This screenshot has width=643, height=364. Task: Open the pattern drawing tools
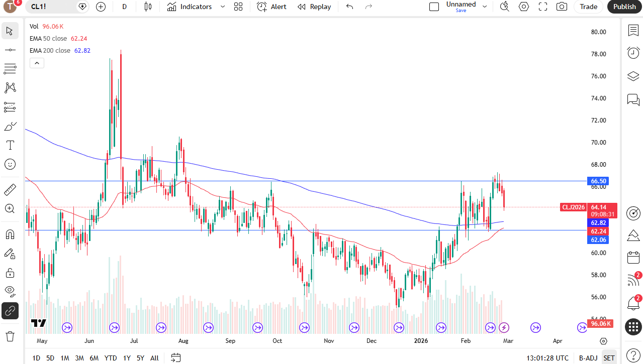(10, 88)
